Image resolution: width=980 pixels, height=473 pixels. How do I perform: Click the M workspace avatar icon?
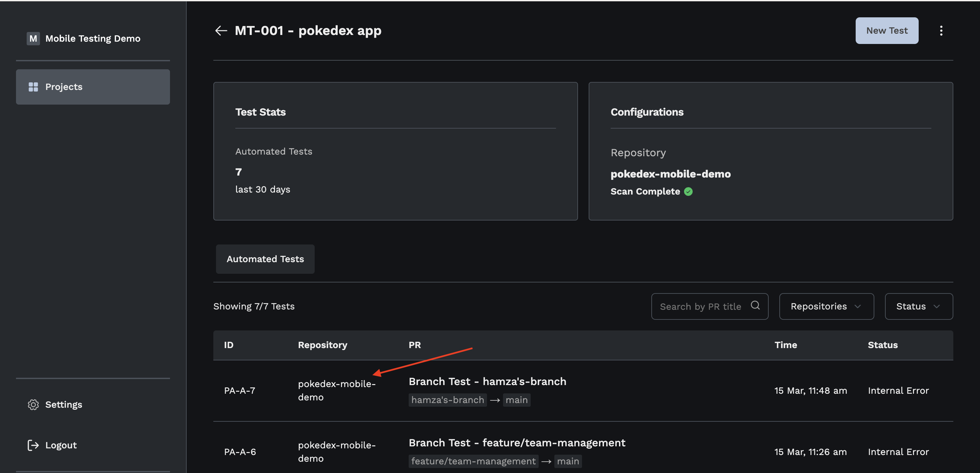[x=33, y=38]
